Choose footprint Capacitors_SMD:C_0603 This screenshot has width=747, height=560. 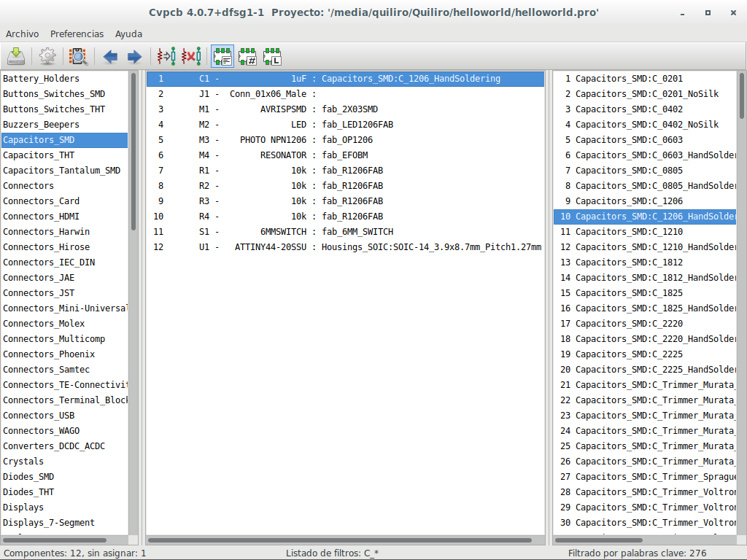[x=645, y=139]
